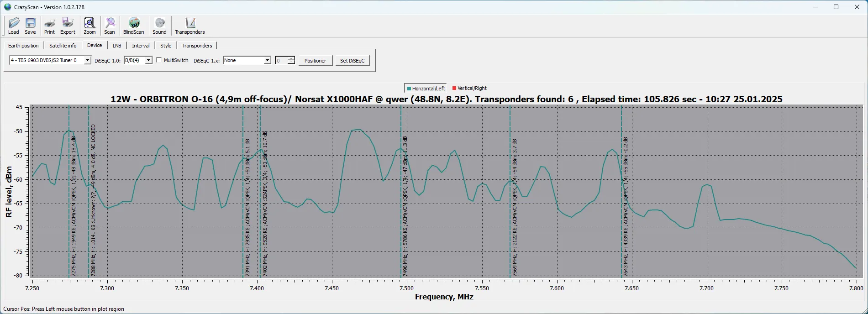Activate the Zoom tool
This screenshot has height=314, width=868.
89,26
